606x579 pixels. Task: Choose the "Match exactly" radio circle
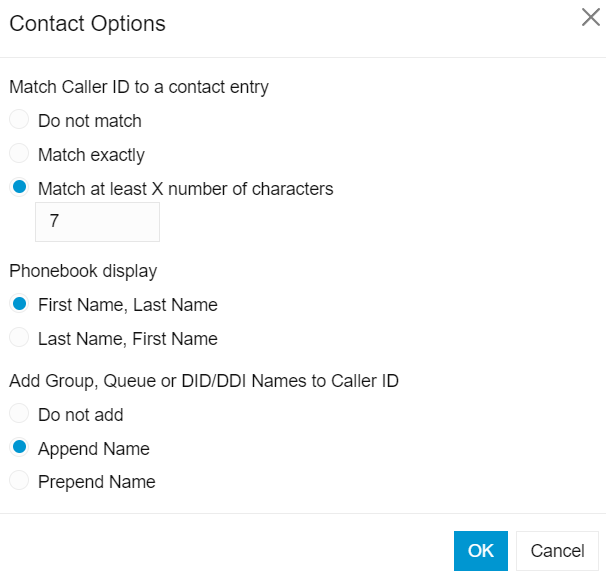tap(19, 153)
